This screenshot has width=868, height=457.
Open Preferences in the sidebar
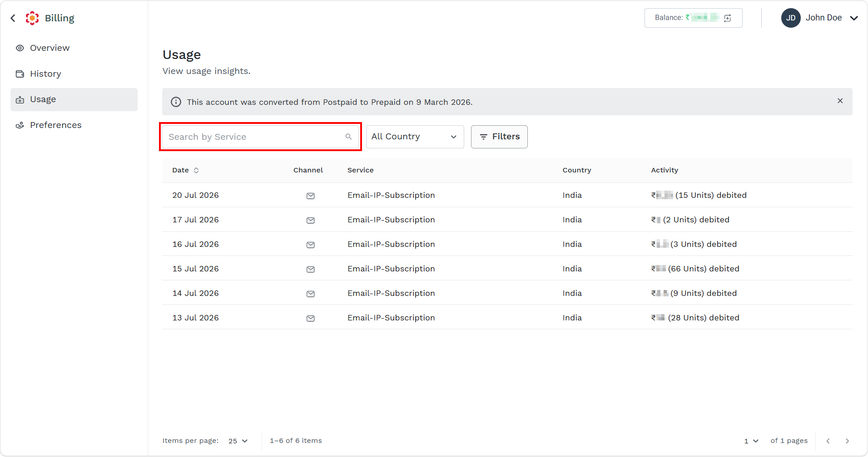(74, 125)
